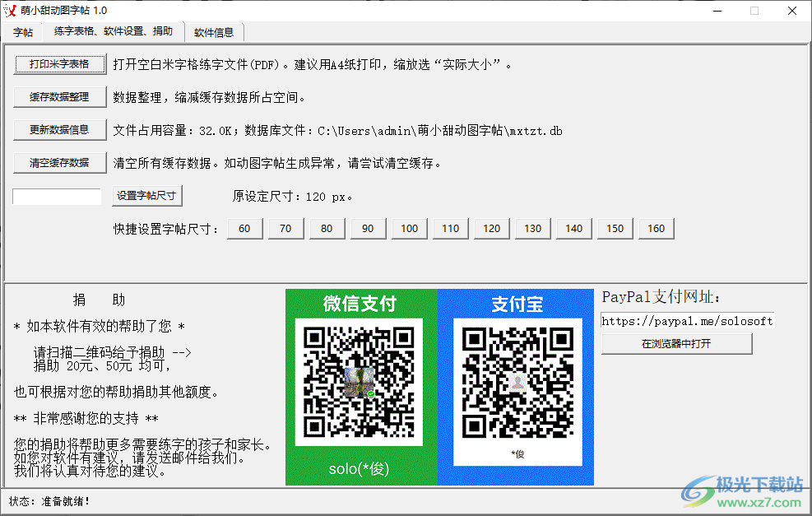Focus the copybook size input field
812x516 pixels.
coord(57,197)
